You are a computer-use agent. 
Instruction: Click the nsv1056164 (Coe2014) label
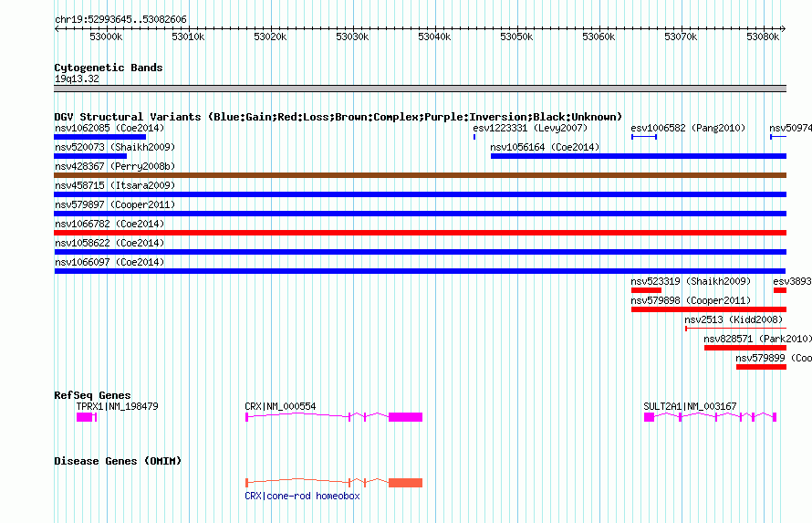pyautogui.click(x=545, y=147)
